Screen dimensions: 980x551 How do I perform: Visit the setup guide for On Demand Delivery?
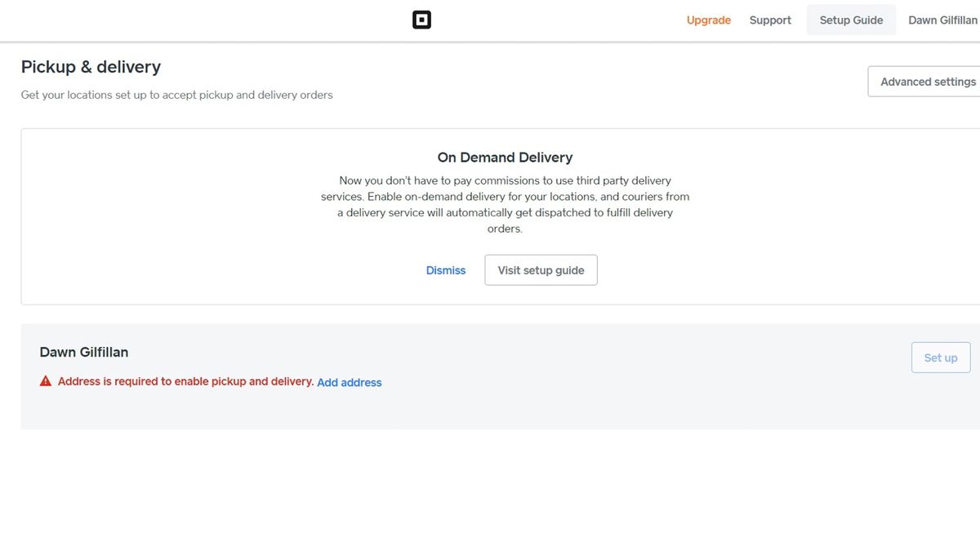point(541,269)
